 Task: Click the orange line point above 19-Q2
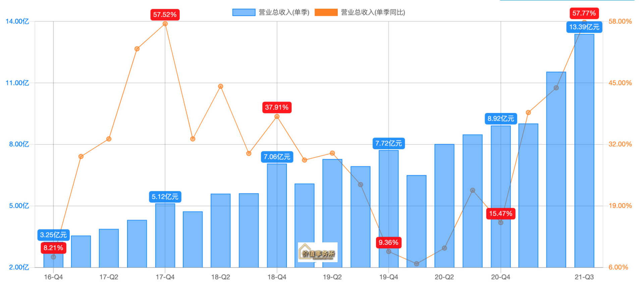332,153
